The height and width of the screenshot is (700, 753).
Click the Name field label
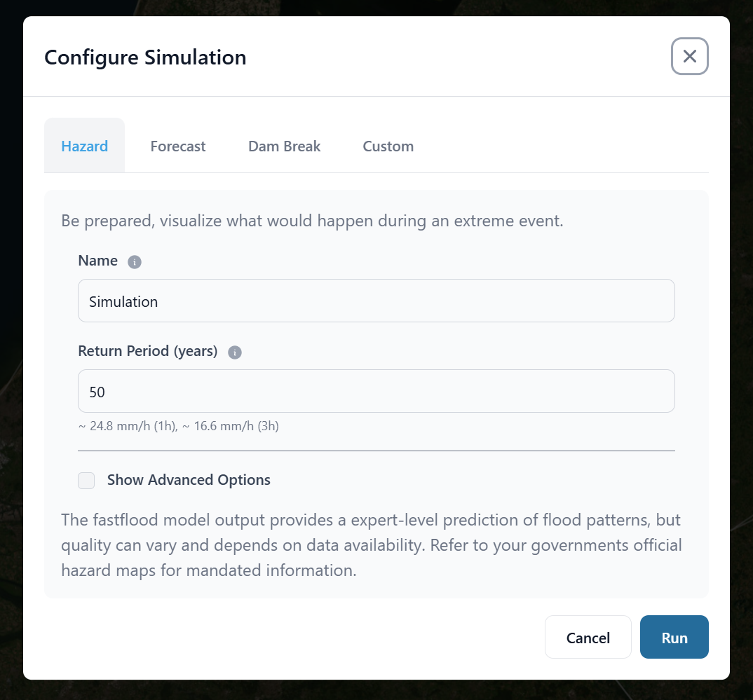[98, 261]
